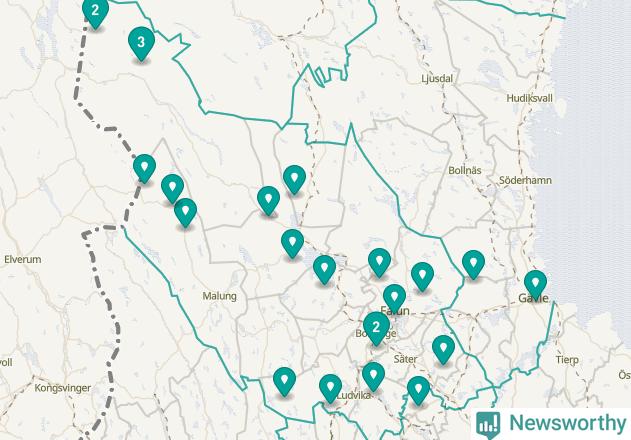Image resolution: width=631 pixels, height=440 pixels.
Task: Select the southernmost pin below Säter
Action: (419, 391)
